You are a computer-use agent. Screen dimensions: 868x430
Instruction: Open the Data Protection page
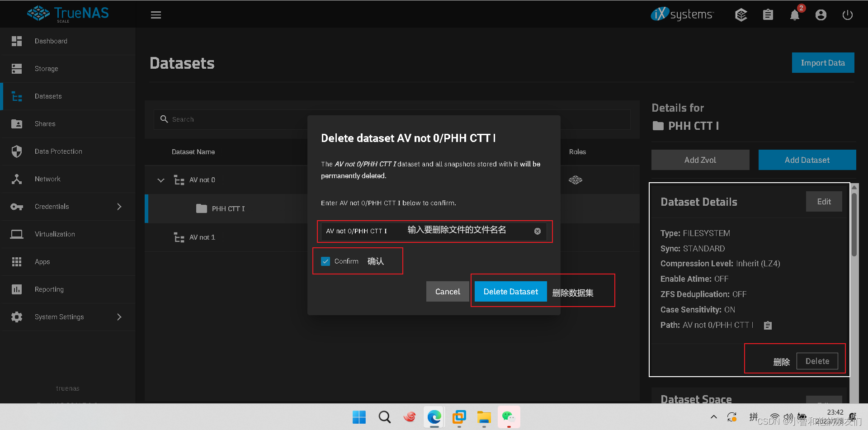[x=58, y=151]
